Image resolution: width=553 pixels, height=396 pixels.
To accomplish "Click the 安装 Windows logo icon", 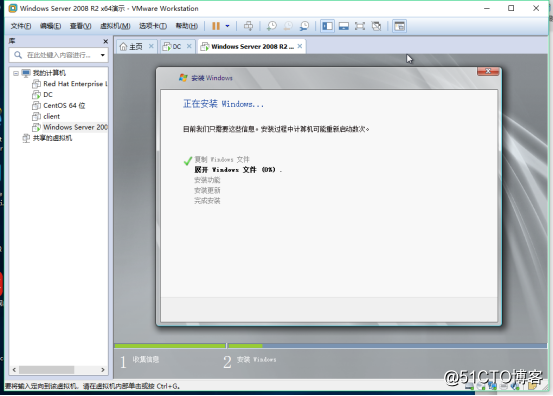I will 183,78.
